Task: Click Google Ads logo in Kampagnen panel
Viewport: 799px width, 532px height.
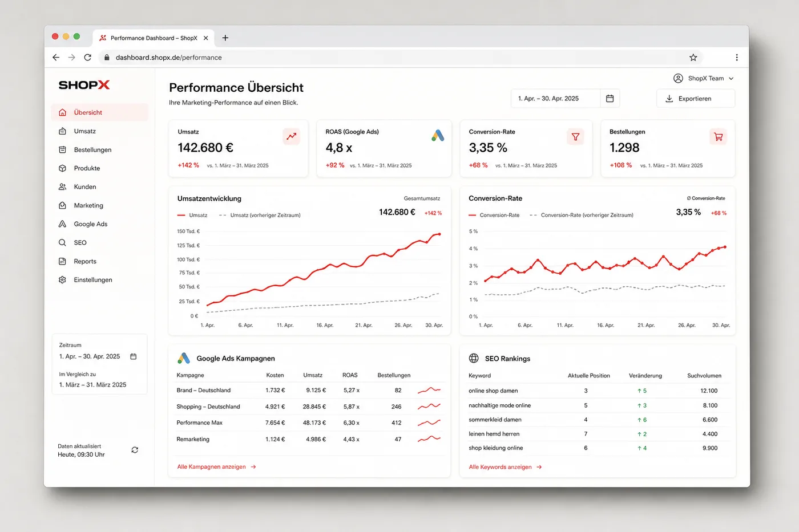Action: coord(184,358)
